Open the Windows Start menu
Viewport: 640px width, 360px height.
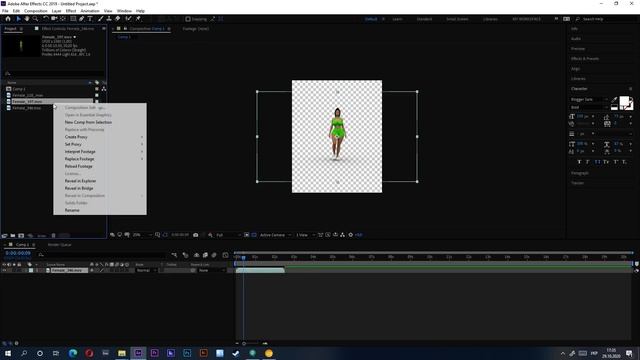tap(8, 353)
